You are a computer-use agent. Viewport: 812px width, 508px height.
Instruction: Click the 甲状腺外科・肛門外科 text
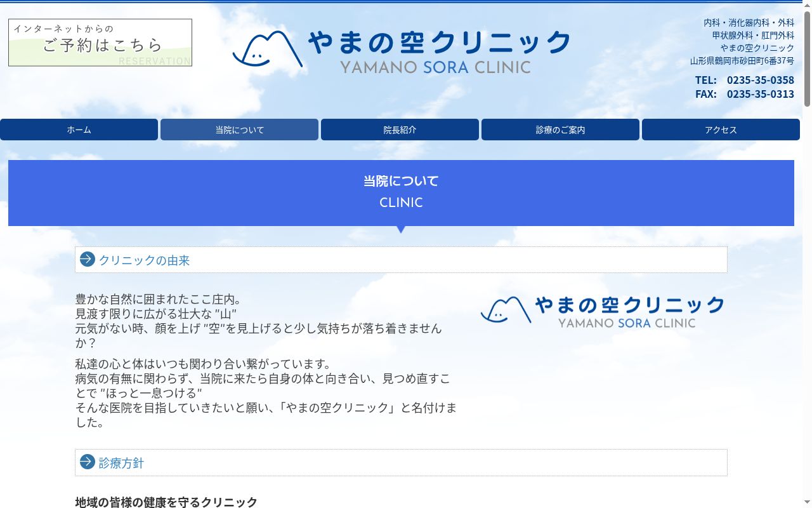tap(753, 36)
